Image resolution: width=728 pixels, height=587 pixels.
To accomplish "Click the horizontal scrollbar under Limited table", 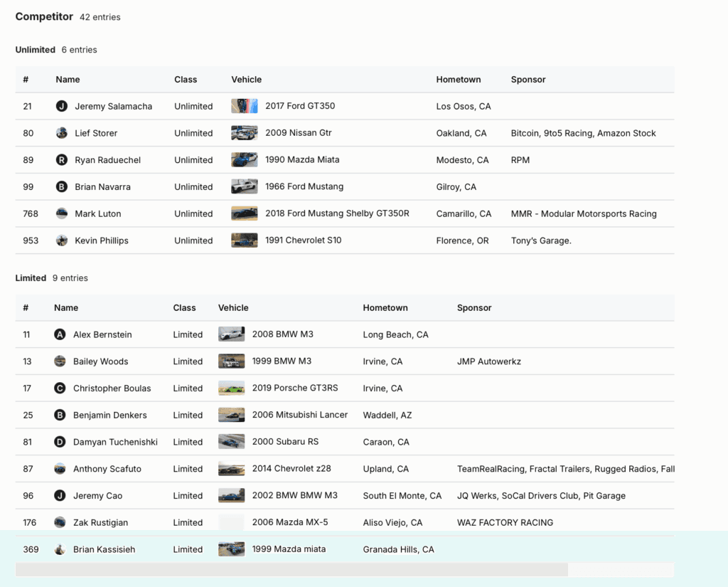I will (x=291, y=569).
